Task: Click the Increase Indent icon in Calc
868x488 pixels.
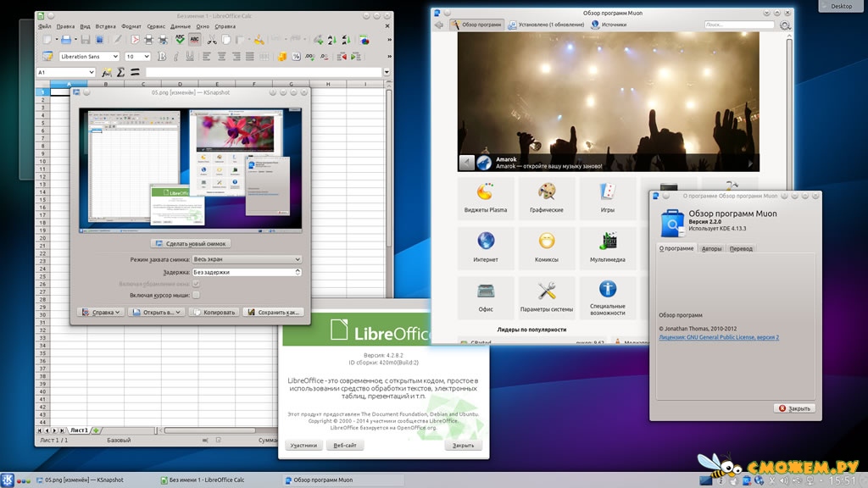Action: [356, 57]
